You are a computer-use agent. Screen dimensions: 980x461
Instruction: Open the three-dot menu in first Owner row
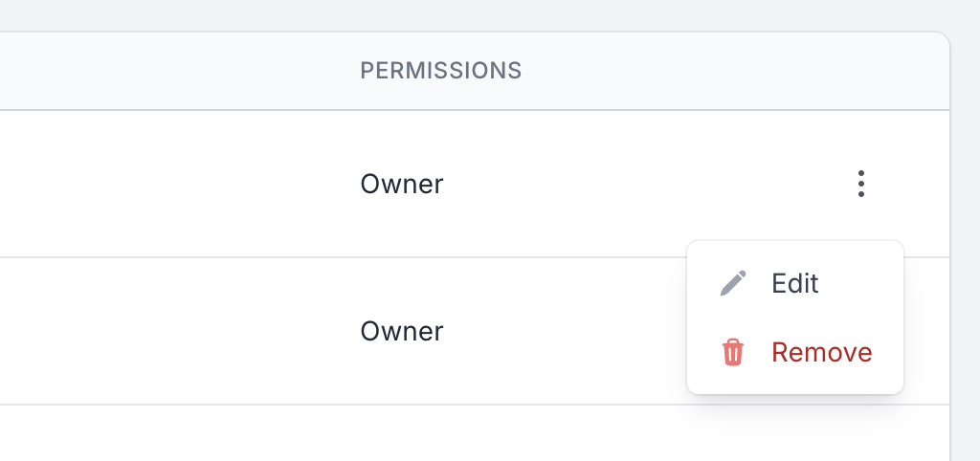pyautogui.click(x=860, y=184)
